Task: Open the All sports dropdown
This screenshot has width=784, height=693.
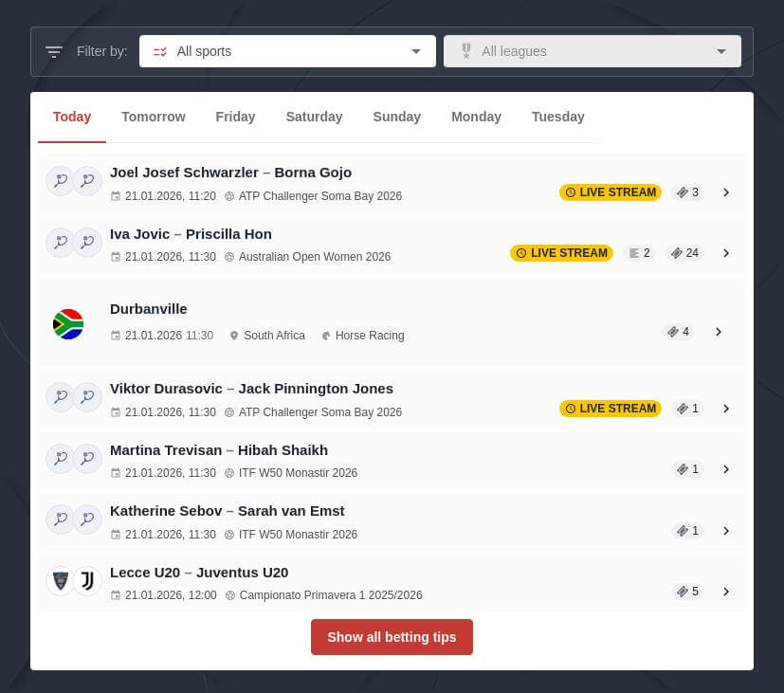Action: coord(287,51)
